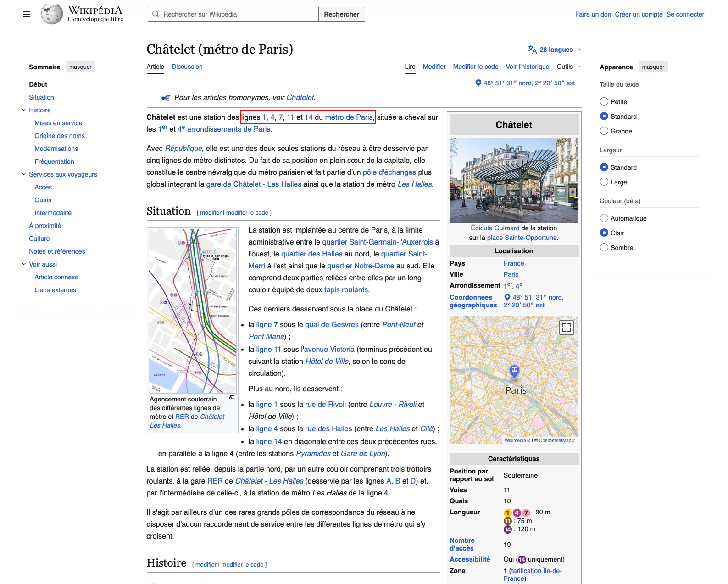
Task: Select Large width option
Action: [604, 182]
